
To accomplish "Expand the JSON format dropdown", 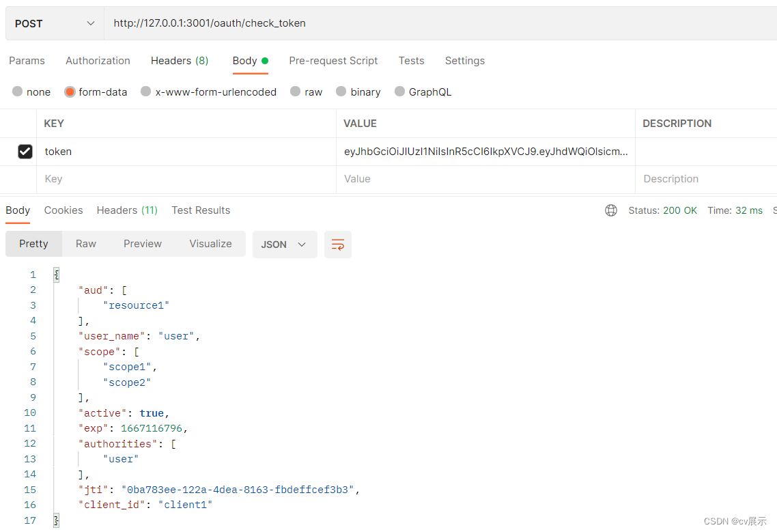I will (x=284, y=244).
